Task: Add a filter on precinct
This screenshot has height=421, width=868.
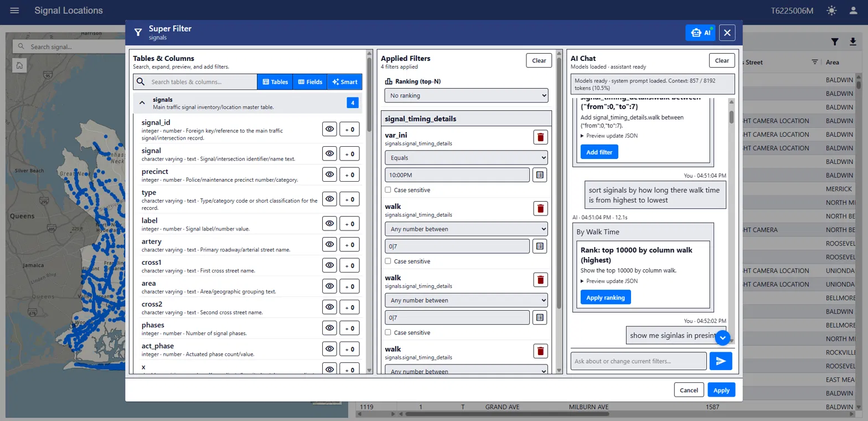Action: tap(349, 174)
